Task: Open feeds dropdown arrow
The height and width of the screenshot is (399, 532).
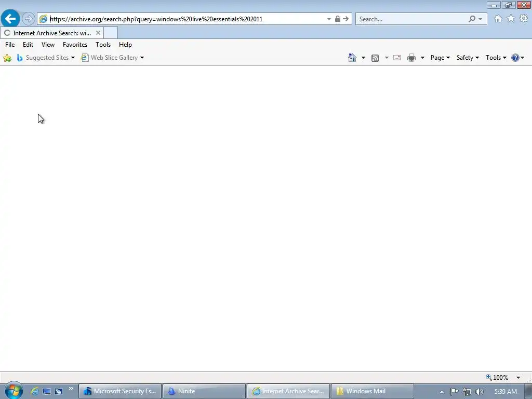Action: tap(387, 58)
